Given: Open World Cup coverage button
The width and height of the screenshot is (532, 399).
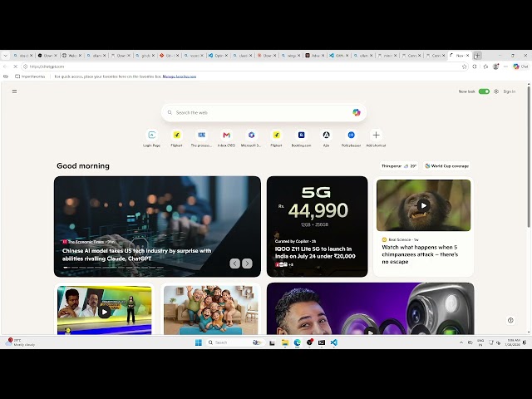Looking at the screenshot, I should tap(447, 166).
